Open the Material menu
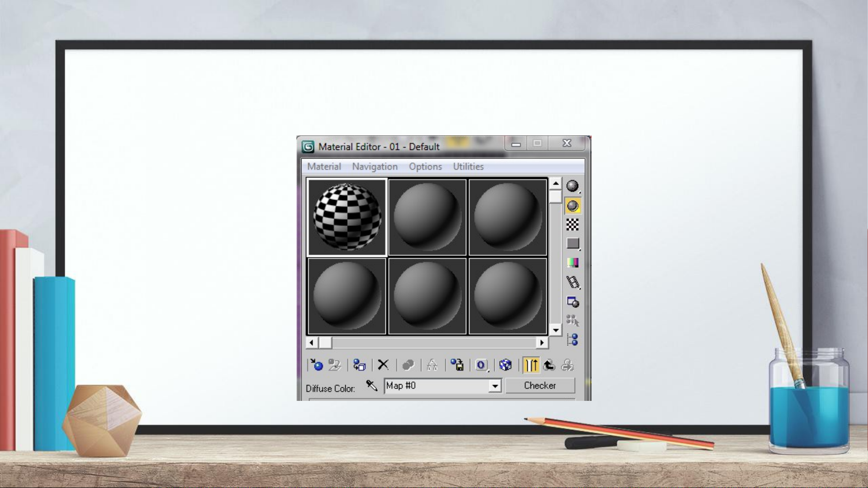 (x=324, y=167)
